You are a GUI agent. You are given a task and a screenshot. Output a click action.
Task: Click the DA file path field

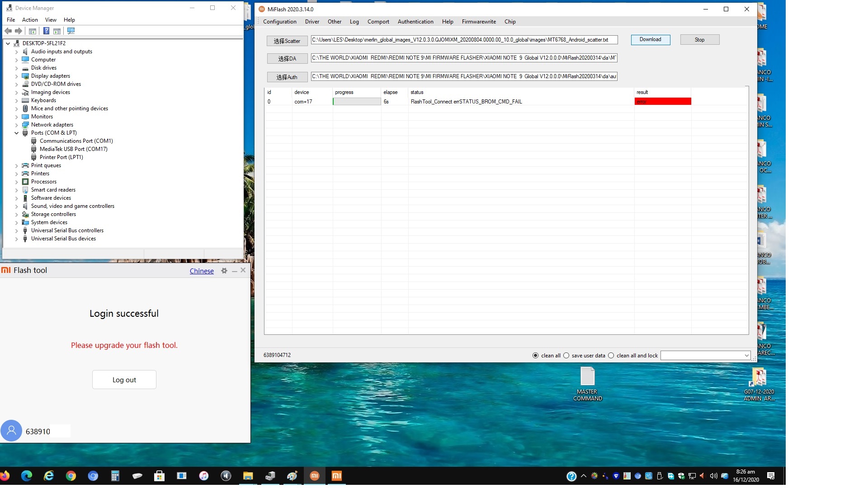click(x=464, y=58)
